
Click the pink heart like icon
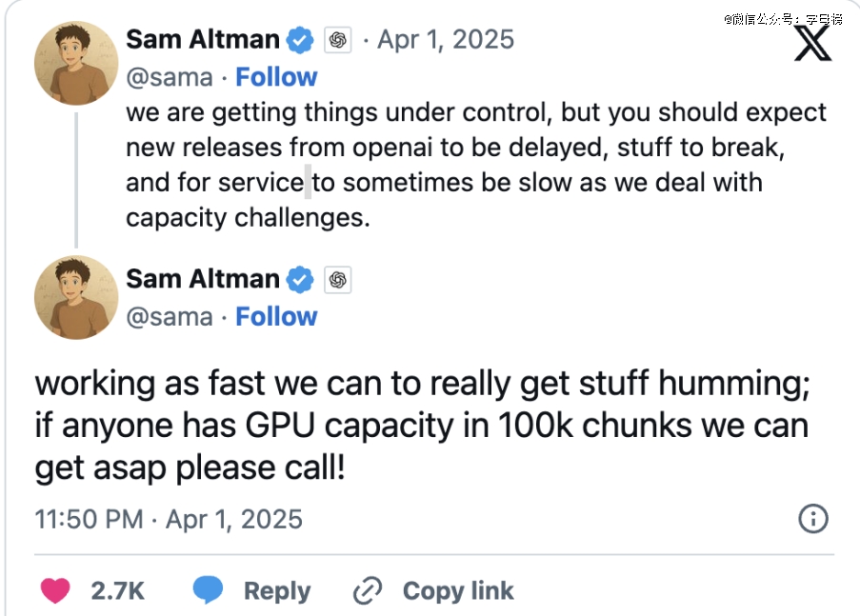point(55,590)
